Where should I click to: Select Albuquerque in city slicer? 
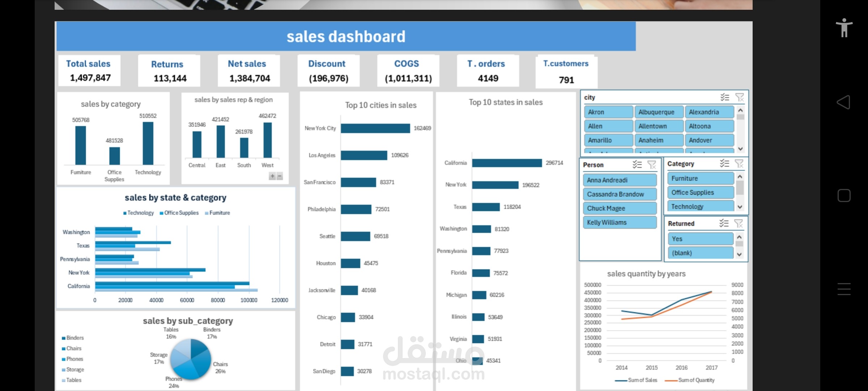(659, 112)
